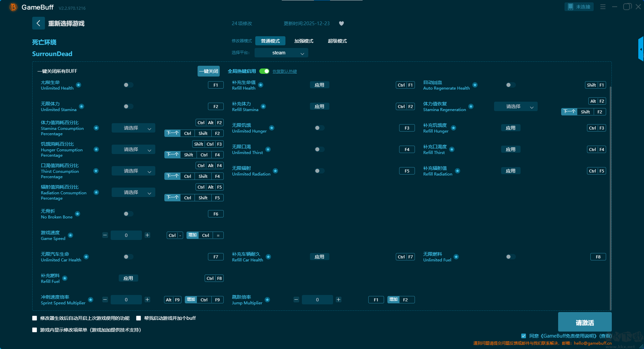Click the star icon beside Game Speed
Viewport: 644px width, 349px height.
click(70, 235)
